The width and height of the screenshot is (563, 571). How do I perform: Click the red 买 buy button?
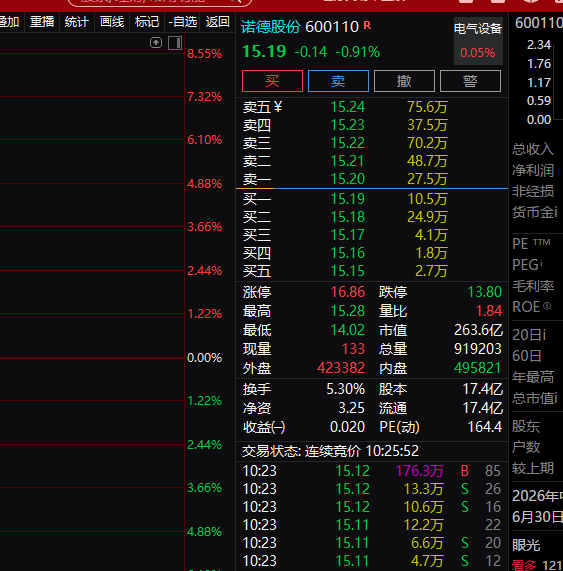pyautogui.click(x=272, y=81)
